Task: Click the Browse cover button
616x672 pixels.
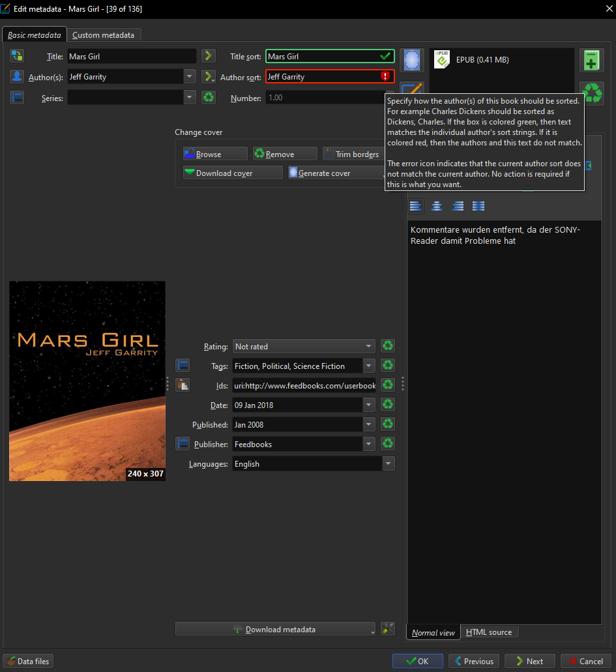Action: pos(215,154)
